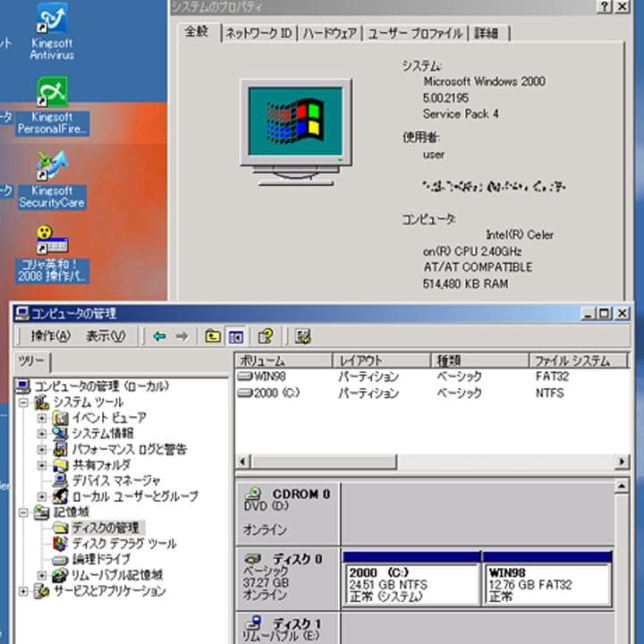Toggle the console tree show/hide icon
The image size is (644, 644).
tap(236, 337)
